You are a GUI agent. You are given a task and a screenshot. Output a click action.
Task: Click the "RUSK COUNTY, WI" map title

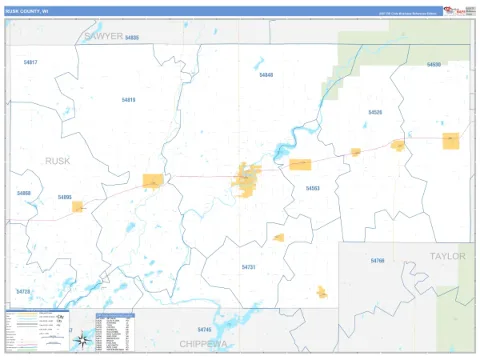(x=27, y=11)
